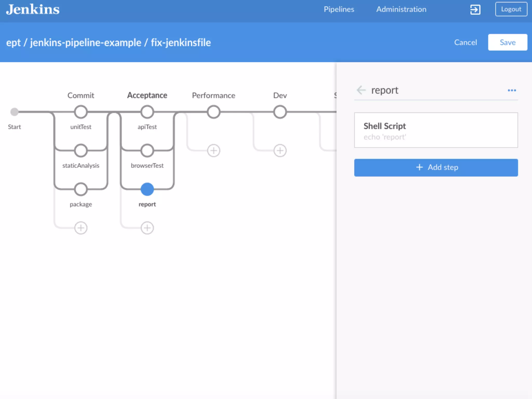Select the apiTest stage node
The width and height of the screenshot is (532, 399).
tap(147, 112)
